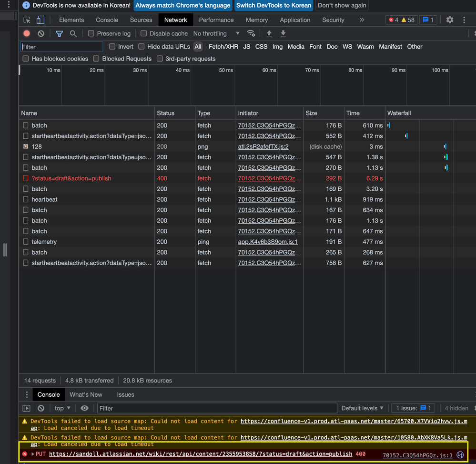The image size is (476, 464).
Task: Switch to the Security tab
Action: click(x=333, y=20)
